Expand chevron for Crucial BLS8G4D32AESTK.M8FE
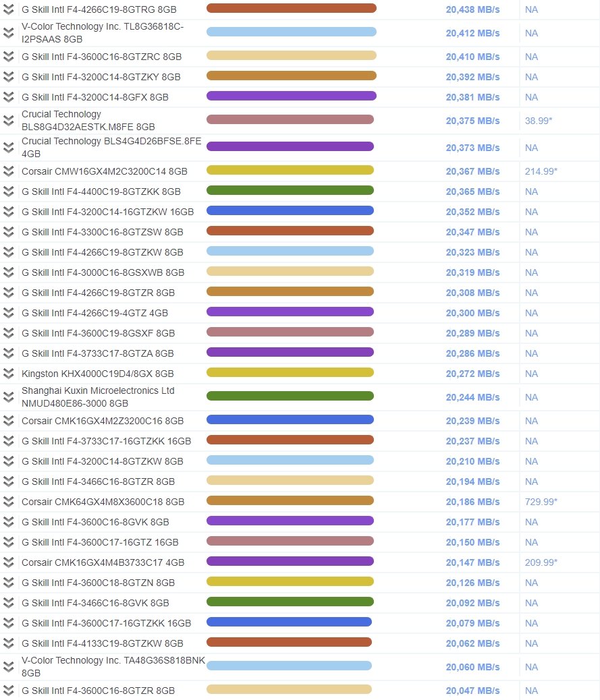 coord(9,121)
